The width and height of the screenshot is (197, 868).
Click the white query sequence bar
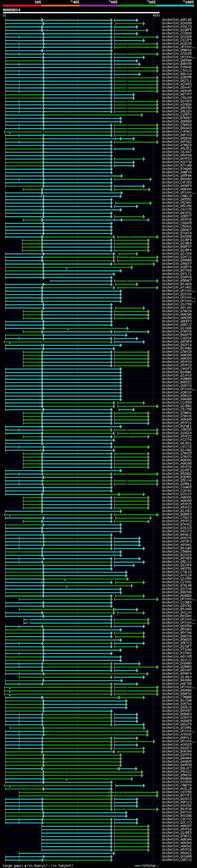pos(81,13)
